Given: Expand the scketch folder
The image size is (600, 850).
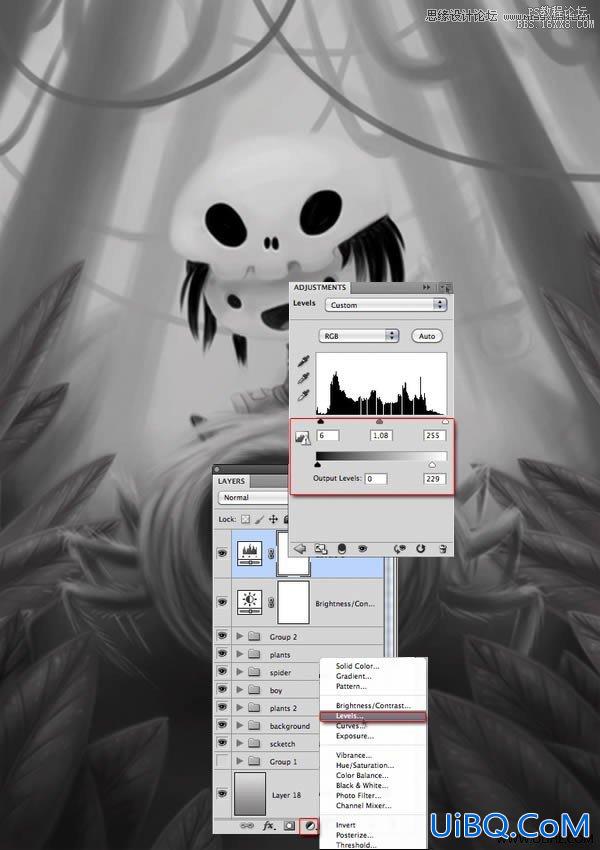Looking at the screenshot, I should coord(239,743).
